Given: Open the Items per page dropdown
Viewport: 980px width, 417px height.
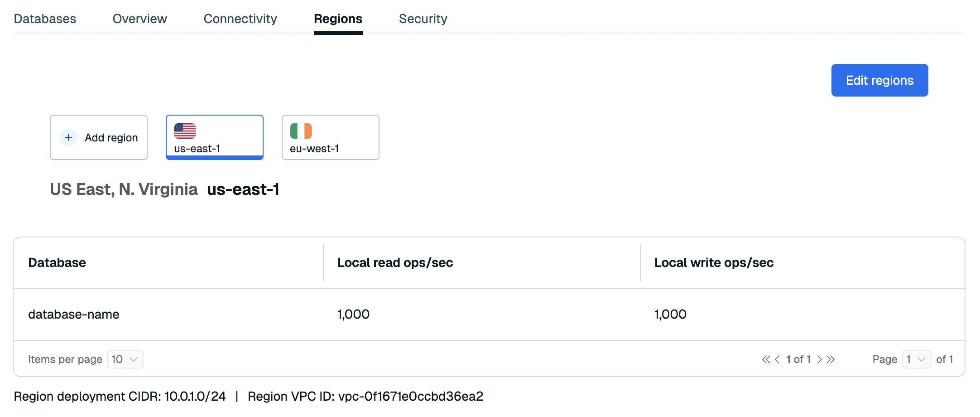Looking at the screenshot, I should 125,359.
